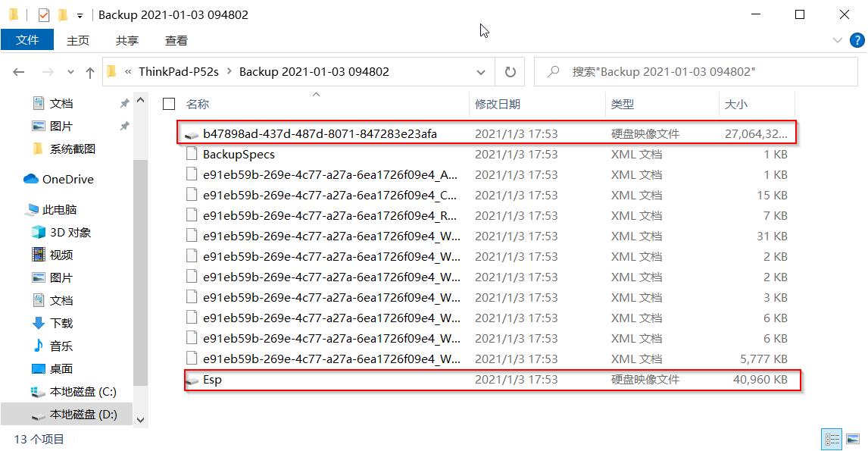
Task: Go up to the parent folder
Action: pyautogui.click(x=90, y=71)
